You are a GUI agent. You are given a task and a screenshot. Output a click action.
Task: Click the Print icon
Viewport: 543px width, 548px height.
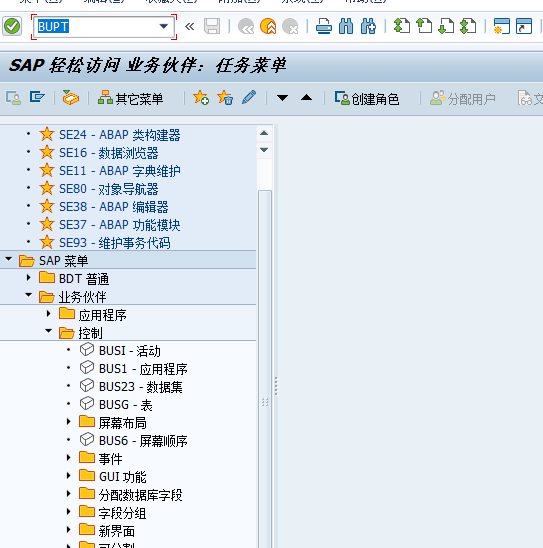[x=324, y=27]
